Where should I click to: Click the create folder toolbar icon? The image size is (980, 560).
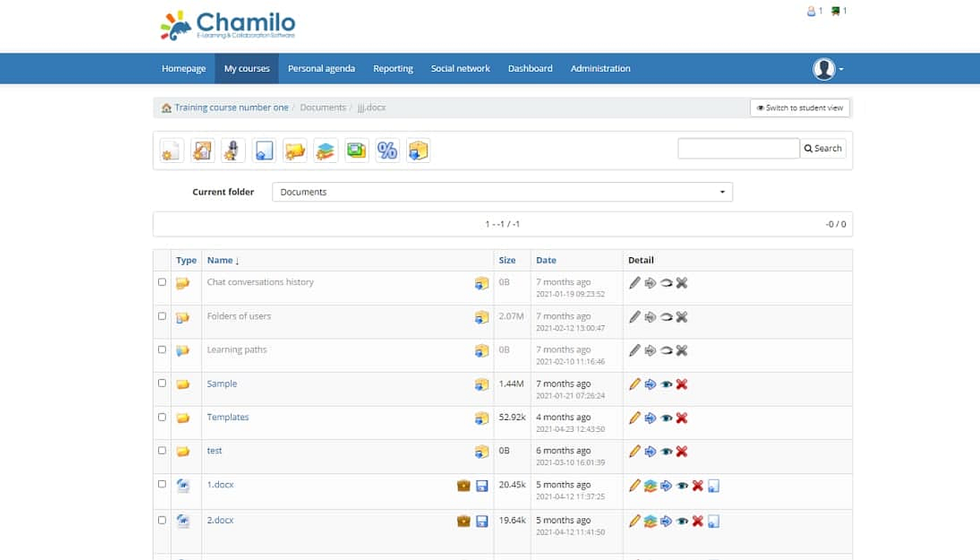295,150
